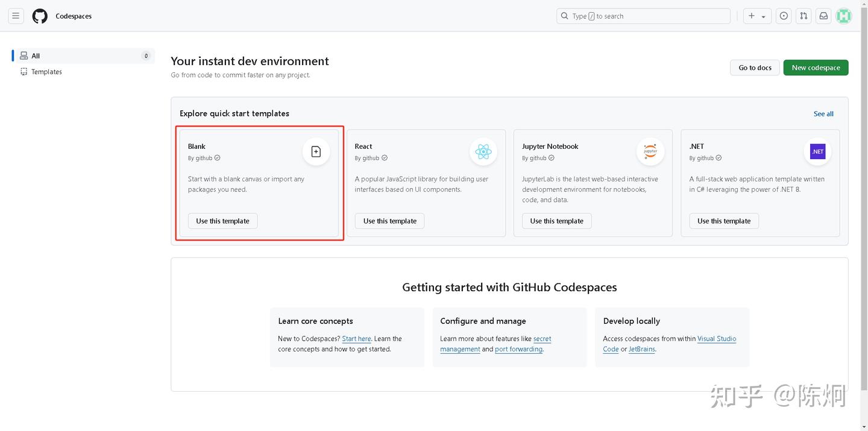Click the GitHub Octocat logo
The image size is (868, 431).
click(40, 16)
